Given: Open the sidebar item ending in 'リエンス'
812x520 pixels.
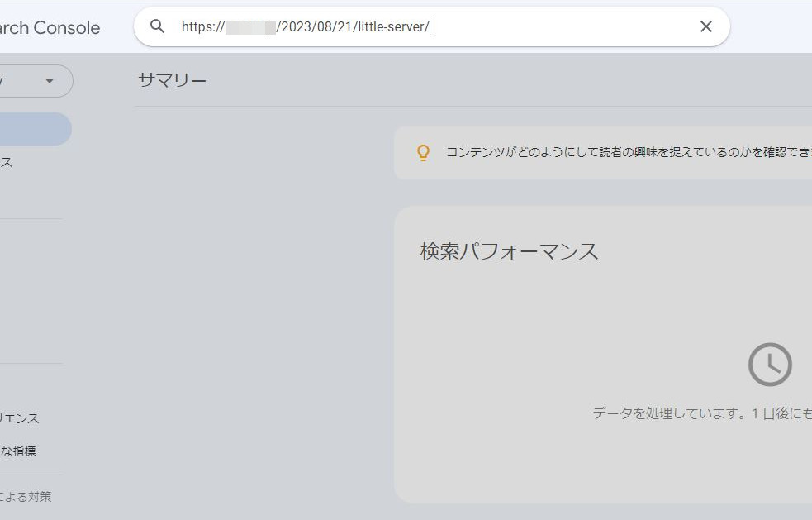Looking at the screenshot, I should click(20, 418).
